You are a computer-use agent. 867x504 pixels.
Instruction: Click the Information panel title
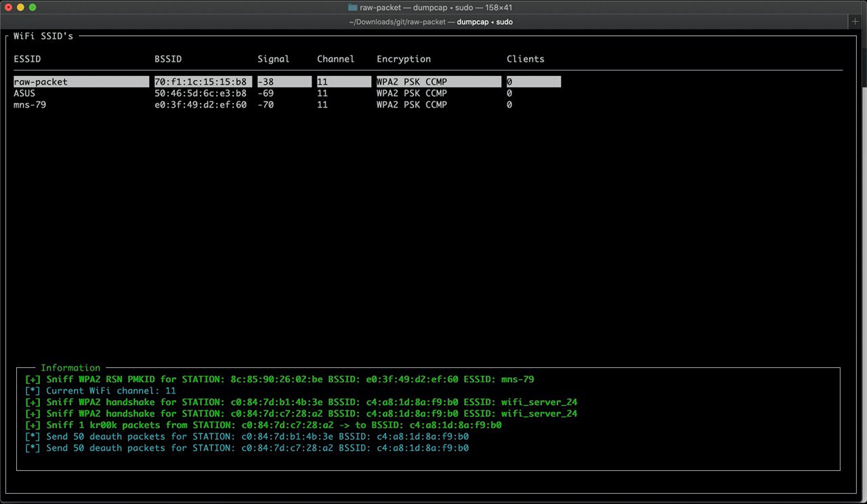click(70, 368)
